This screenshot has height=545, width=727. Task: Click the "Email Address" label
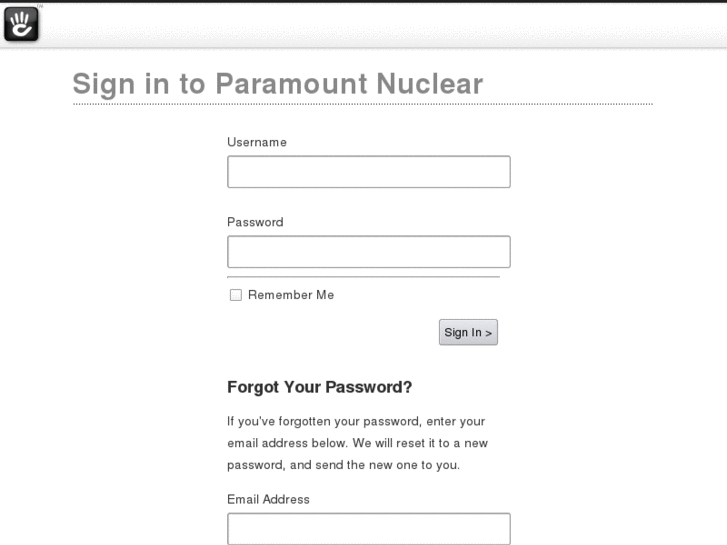tap(268, 499)
